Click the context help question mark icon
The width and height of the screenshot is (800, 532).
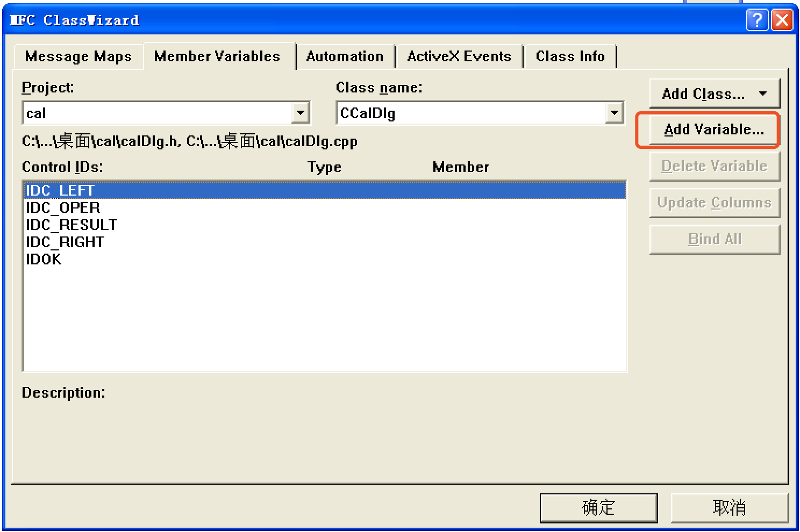click(758, 20)
